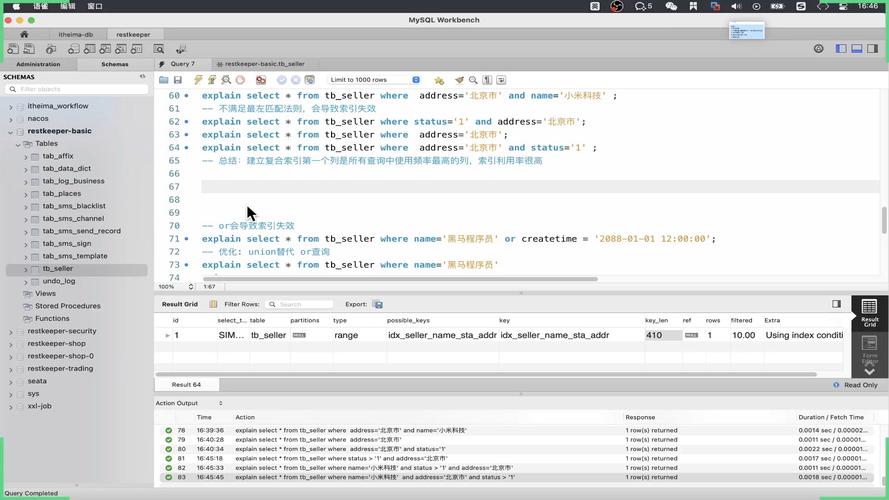889x500 pixels.
Task: Click the create new schema icon
Action: click(x=74, y=49)
